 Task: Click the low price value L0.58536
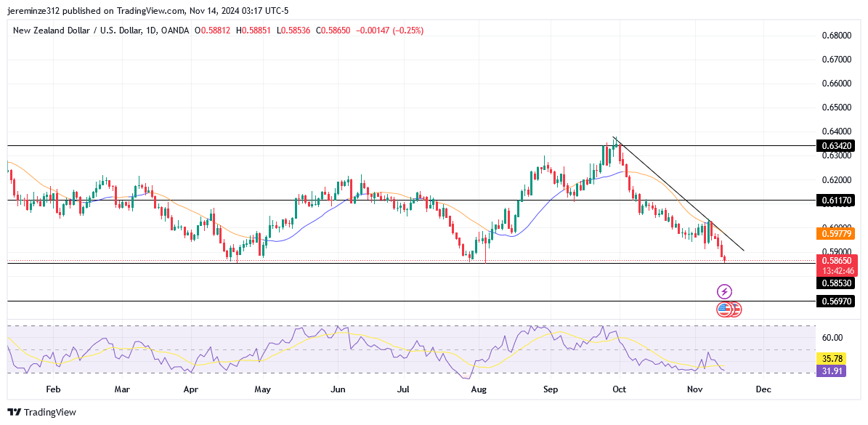(x=293, y=31)
